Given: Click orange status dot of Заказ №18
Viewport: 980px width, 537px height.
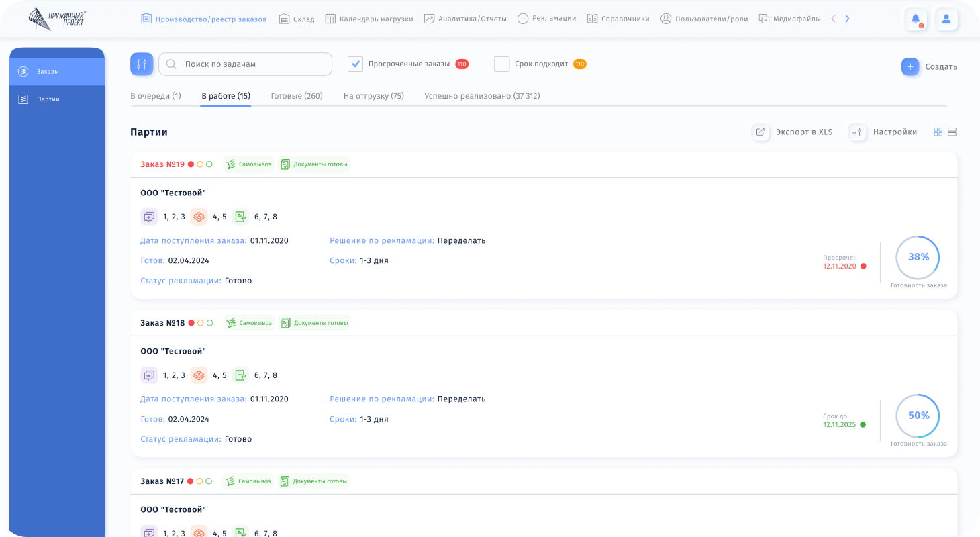Looking at the screenshot, I should (200, 323).
